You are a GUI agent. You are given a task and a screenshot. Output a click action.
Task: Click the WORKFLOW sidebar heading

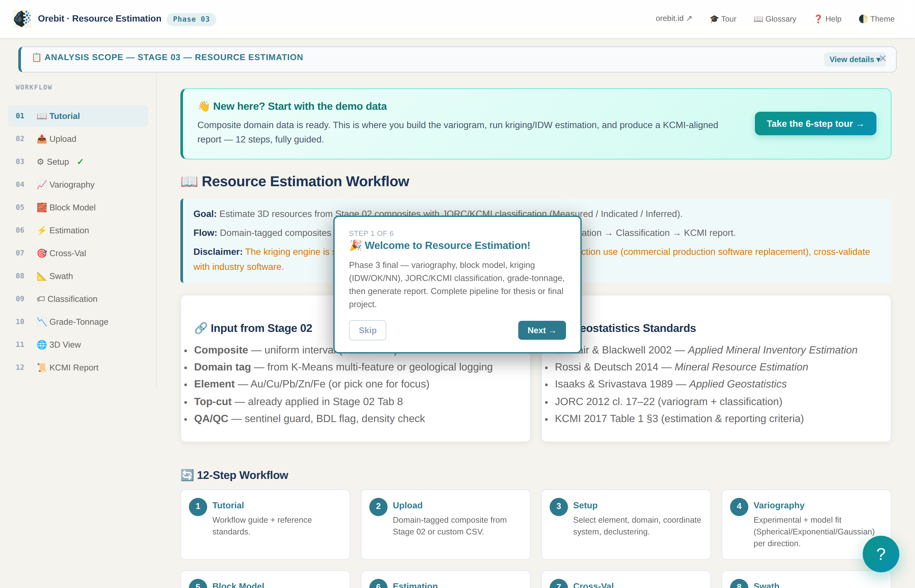coord(34,88)
